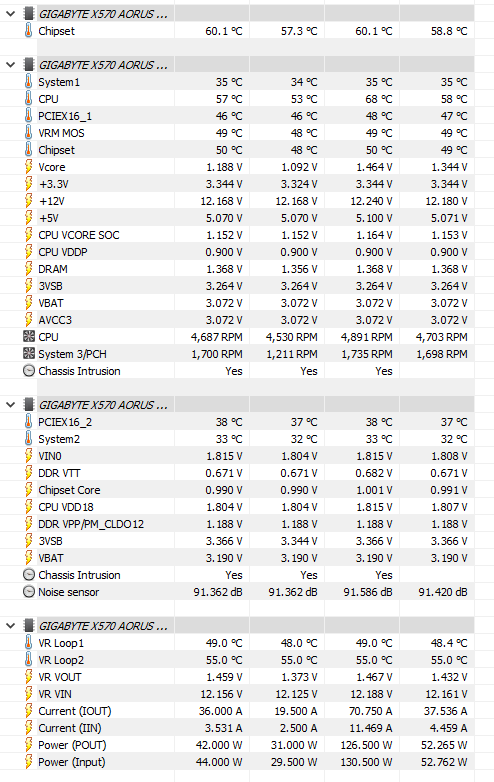Viewport: 494px width, 782px height.
Task: Click the CPU VCORE SOC row label
Action: (x=79, y=235)
